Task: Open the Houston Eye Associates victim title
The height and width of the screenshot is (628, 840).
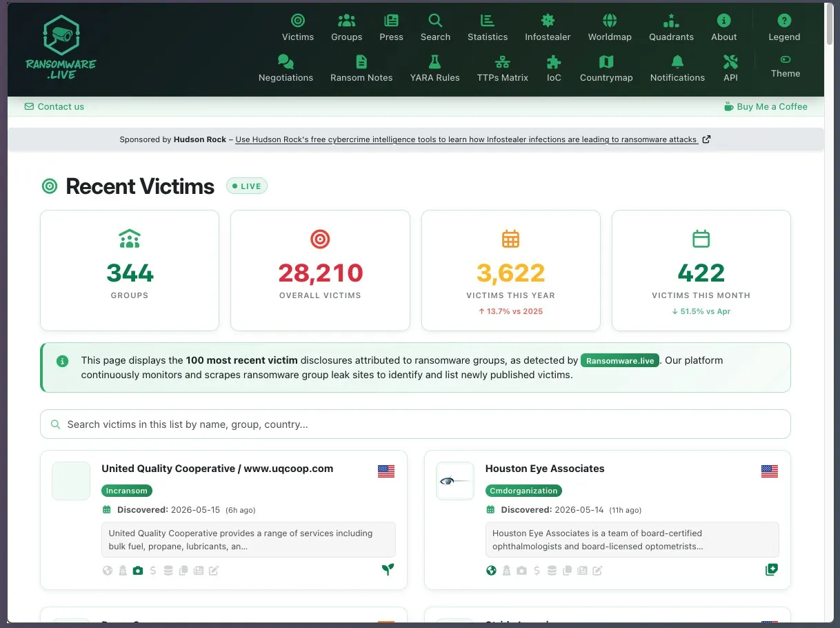Action: 545,469
